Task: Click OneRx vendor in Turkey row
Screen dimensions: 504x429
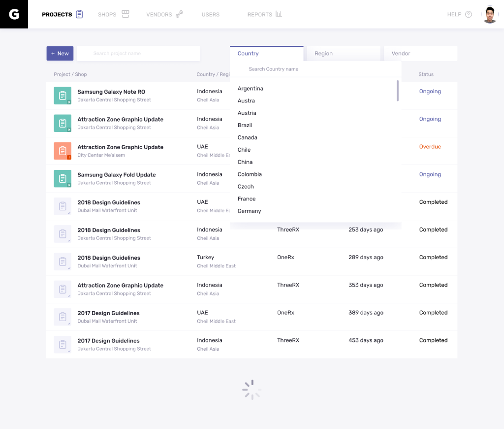Action: [x=286, y=257]
